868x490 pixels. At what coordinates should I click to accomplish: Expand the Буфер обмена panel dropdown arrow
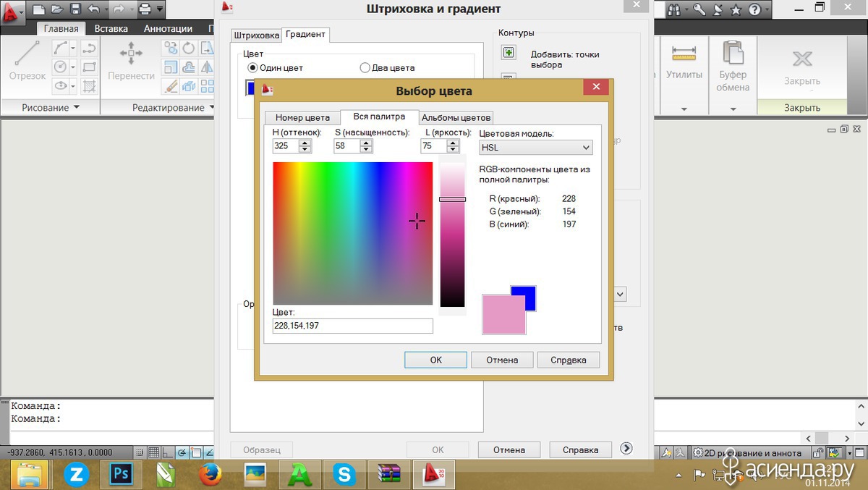pyautogui.click(x=733, y=109)
